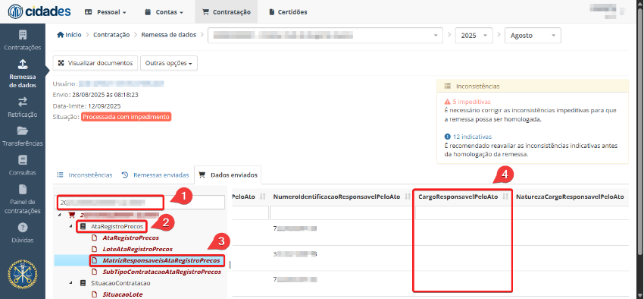The image size is (644, 299).
Task: Switch to the Inconsistências tab
Action: click(x=85, y=175)
